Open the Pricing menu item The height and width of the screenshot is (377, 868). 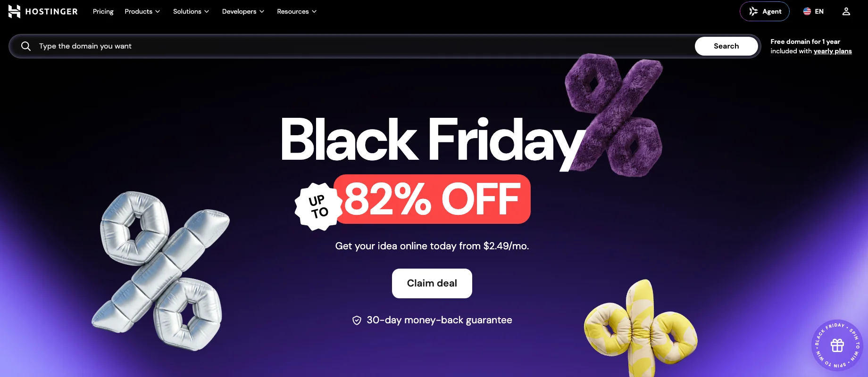pyautogui.click(x=103, y=11)
